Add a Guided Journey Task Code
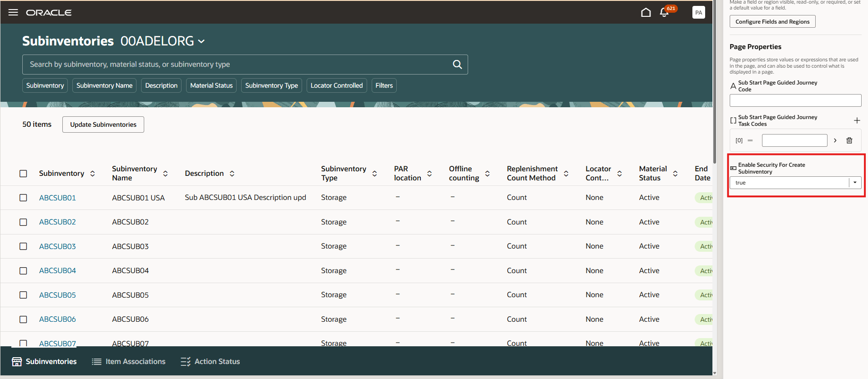Image resolution: width=868 pixels, height=379 pixels. click(x=857, y=120)
